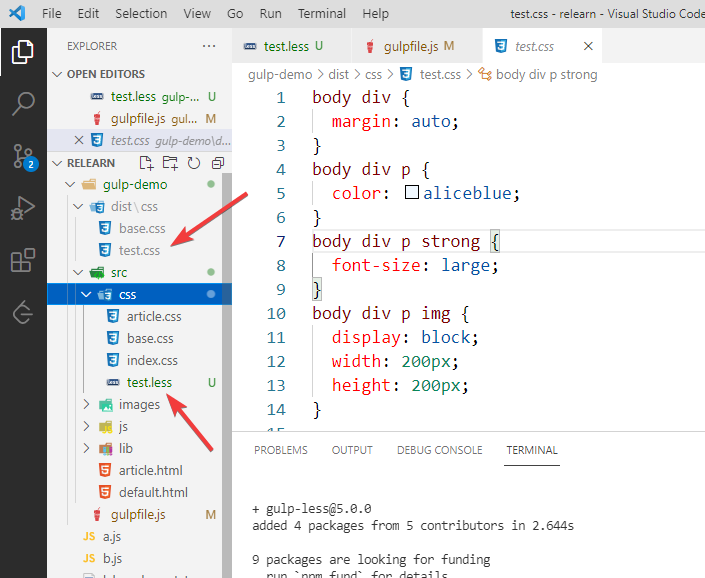Switch to the DEBUG CONSOLE panel tab
This screenshot has width=705, height=578.
coord(439,450)
